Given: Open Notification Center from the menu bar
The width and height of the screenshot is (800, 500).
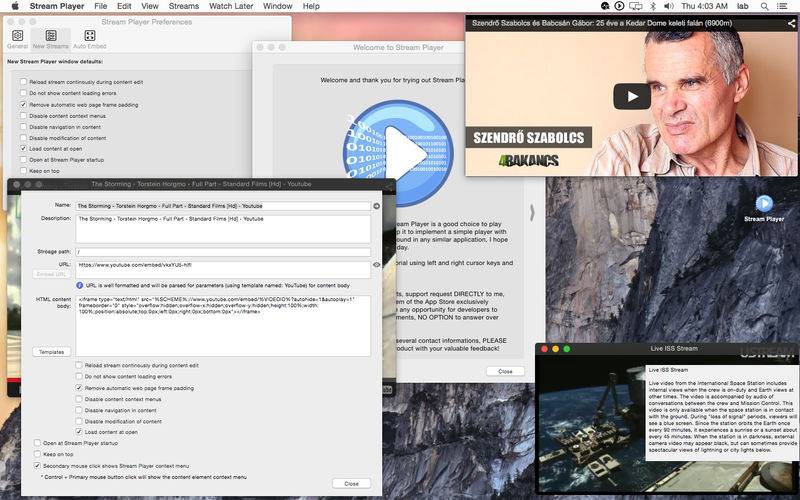Looking at the screenshot, I should point(782,6).
